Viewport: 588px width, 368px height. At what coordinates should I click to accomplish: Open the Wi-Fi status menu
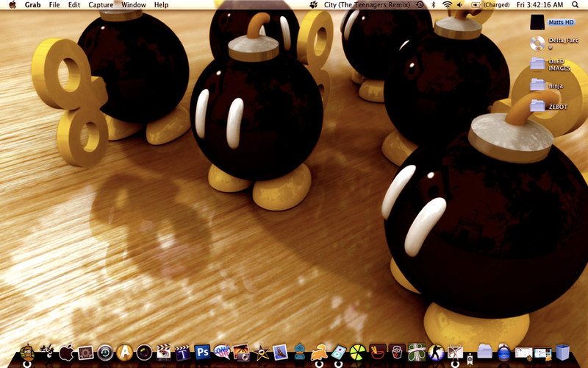coord(447,5)
